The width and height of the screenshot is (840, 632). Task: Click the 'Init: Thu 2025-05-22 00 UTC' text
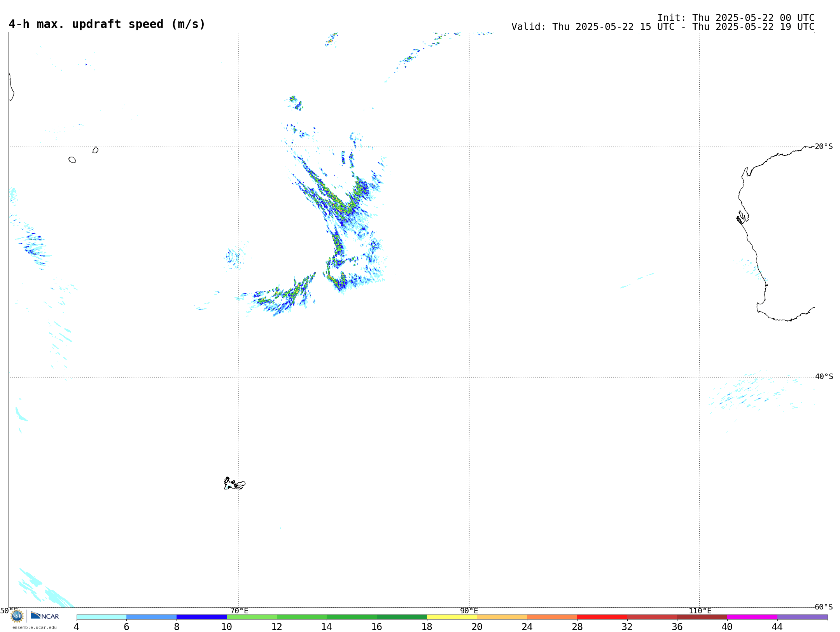point(736,18)
